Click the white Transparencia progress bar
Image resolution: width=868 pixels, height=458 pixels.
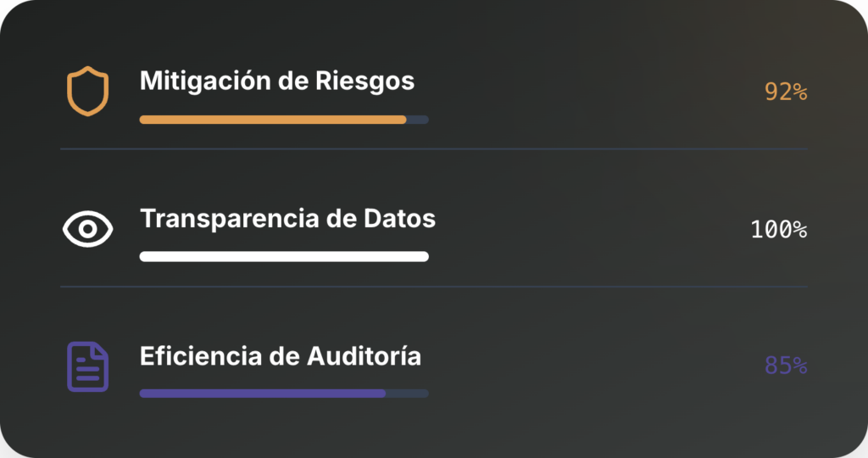coord(284,256)
